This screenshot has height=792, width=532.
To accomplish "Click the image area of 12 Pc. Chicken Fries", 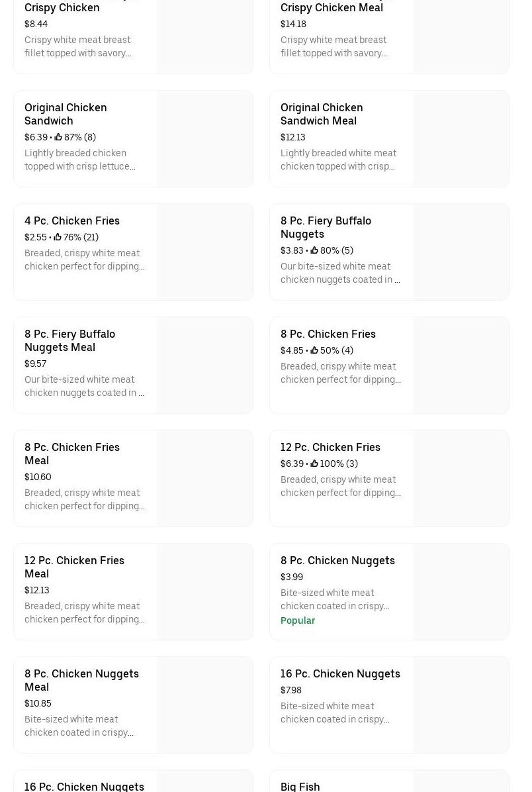I will point(461,478).
